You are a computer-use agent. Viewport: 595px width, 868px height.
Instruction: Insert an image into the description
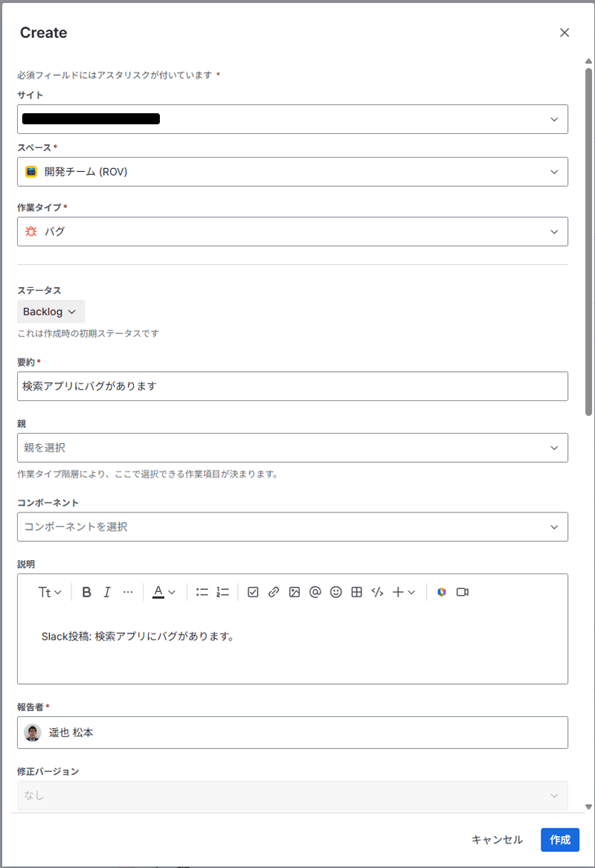(294, 591)
